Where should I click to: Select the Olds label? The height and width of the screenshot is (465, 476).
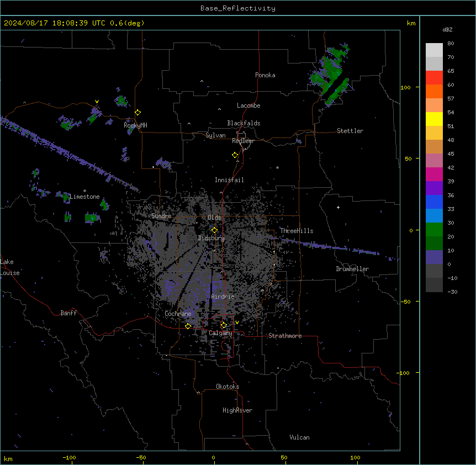(214, 218)
